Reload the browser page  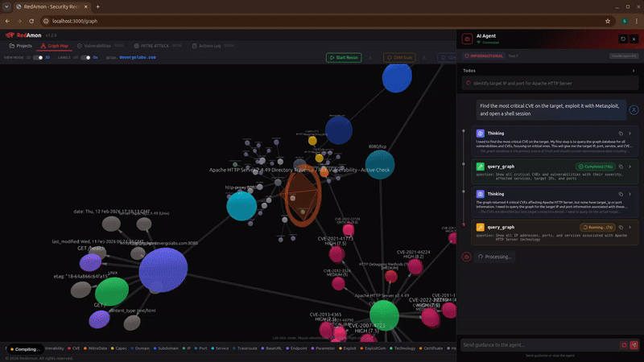click(31, 21)
